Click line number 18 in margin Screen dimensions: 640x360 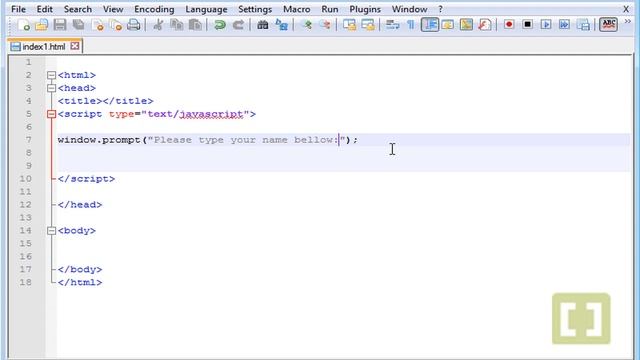pyautogui.click(x=25, y=282)
